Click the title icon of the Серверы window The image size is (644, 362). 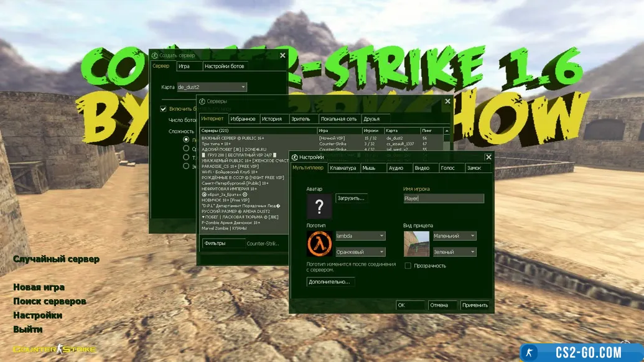[x=202, y=101]
